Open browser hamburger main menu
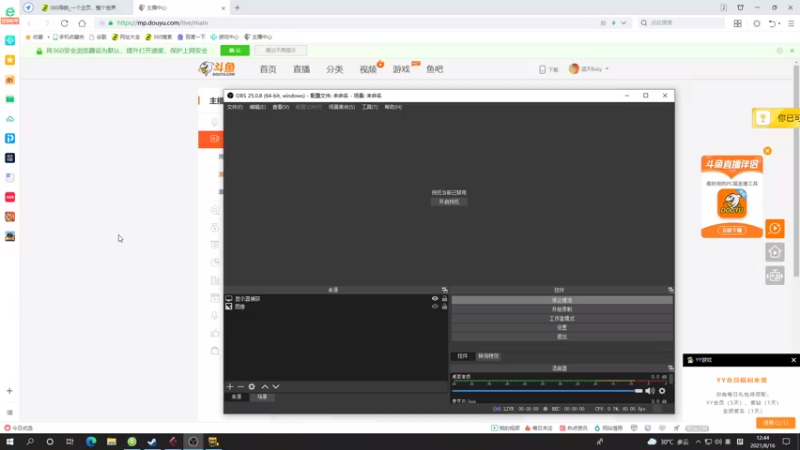800x450 pixels. coord(791,23)
